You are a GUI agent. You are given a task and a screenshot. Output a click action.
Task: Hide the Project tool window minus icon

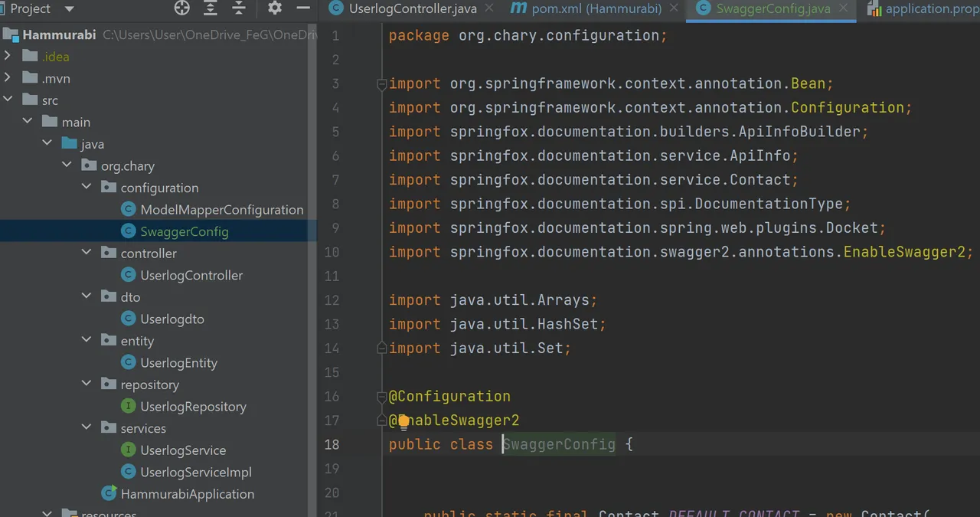pyautogui.click(x=303, y=8)
